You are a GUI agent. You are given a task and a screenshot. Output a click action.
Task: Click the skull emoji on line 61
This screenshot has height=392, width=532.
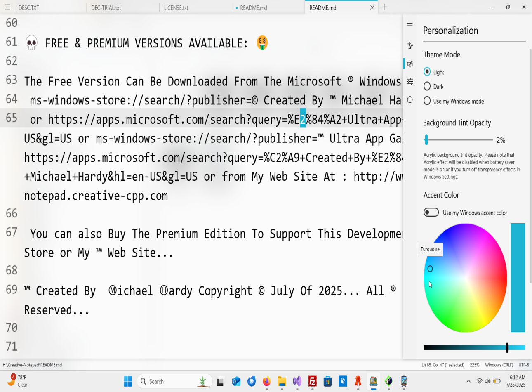(x=32, y=43)
